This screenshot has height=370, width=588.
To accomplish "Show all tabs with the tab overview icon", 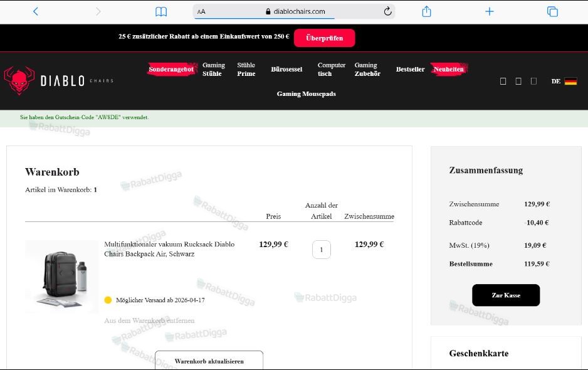I will coord(552,12).
